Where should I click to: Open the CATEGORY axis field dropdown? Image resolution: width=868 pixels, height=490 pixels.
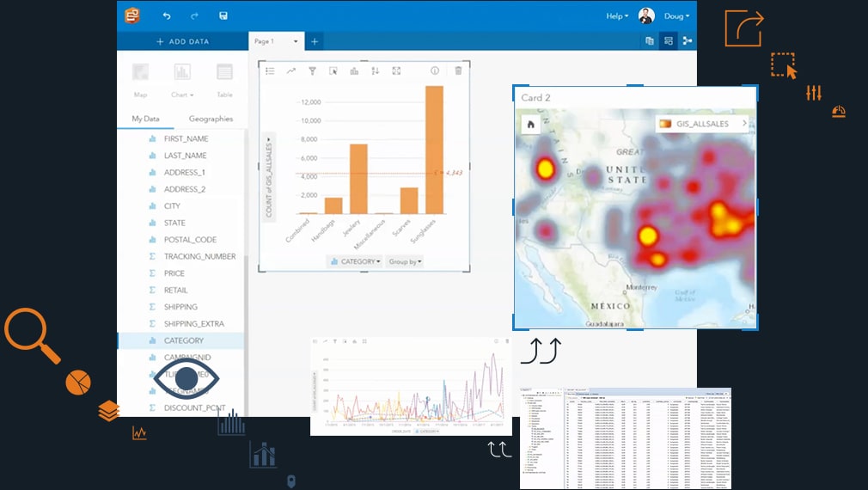[x=355, y=261]
